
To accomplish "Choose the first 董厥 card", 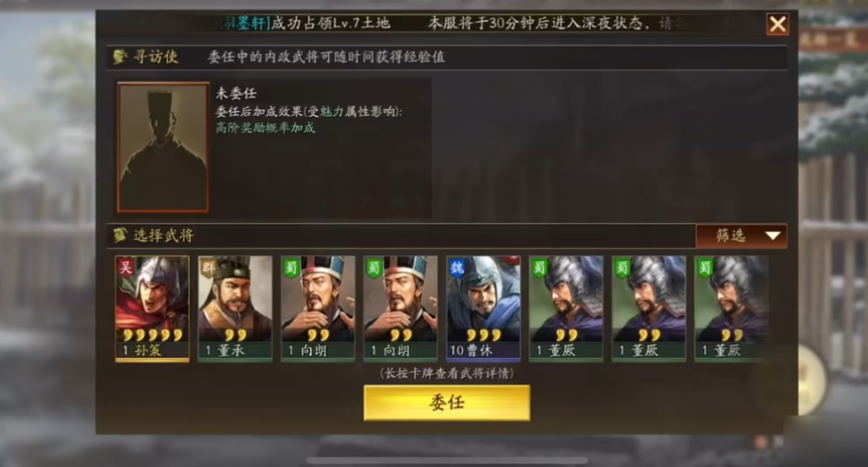I will point(565,308).
